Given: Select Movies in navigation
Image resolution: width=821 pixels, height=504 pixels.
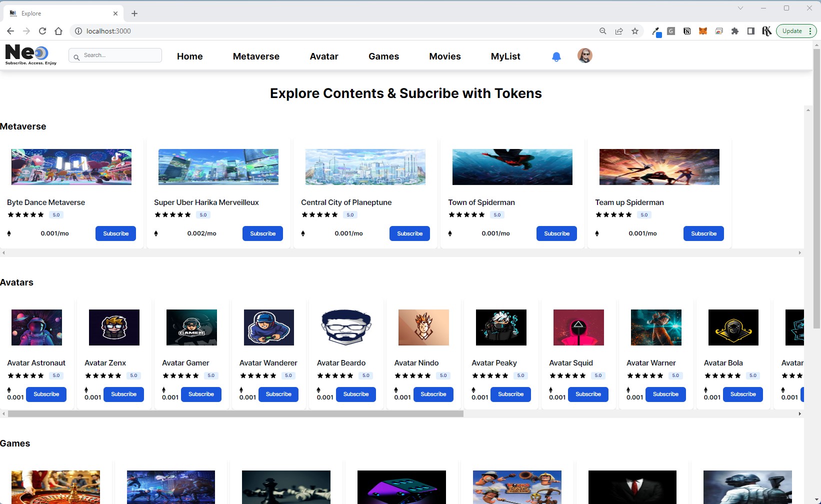Looking at the screenshot, I should (x=445, y=56).
